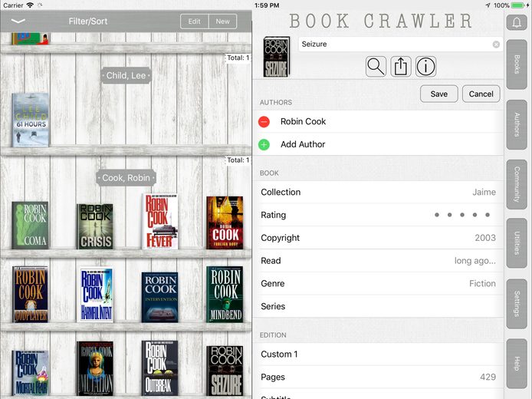Open the Outbreak book cover
Viewport: 532px width, 399px height.
pyautogui.click(x=159, y=368)
